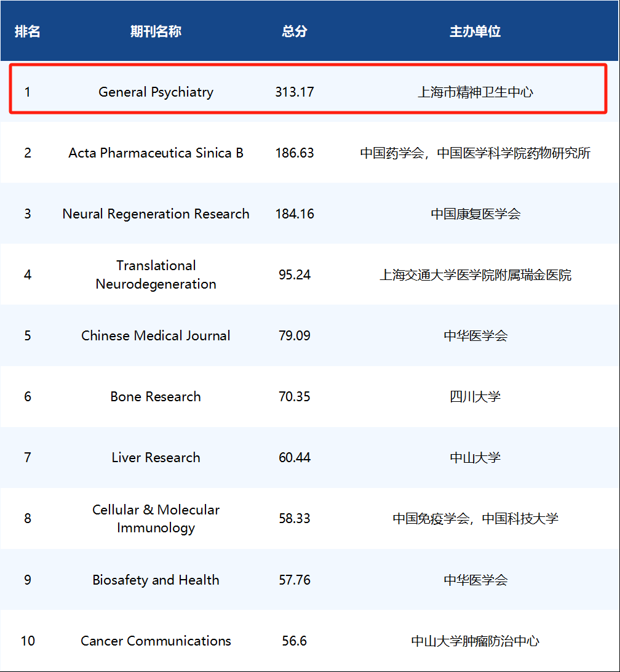Viewport: 620px width, 672px height.
Task: Click 中国免疫学会，中国科技大学 cell
Action: (475, 519)
